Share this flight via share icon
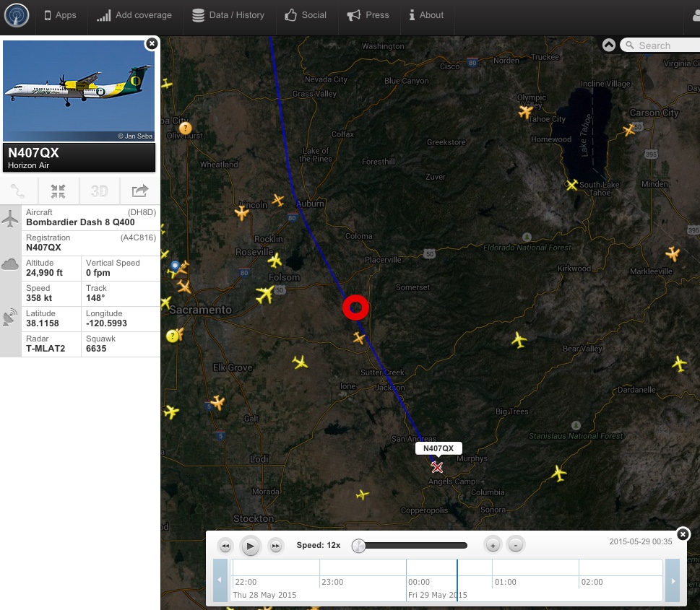The width and height of the screenshot is (700, 610). 139,191
